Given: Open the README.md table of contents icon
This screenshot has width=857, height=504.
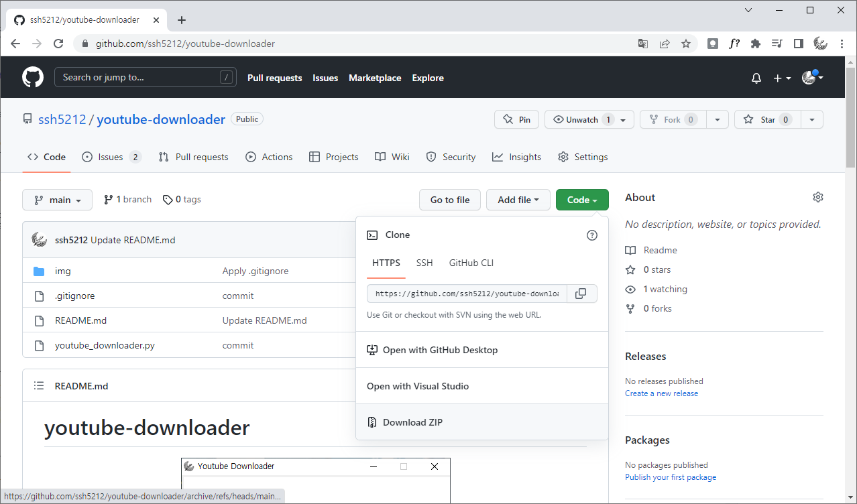Looking at the screenshot, I should (40, 386).
